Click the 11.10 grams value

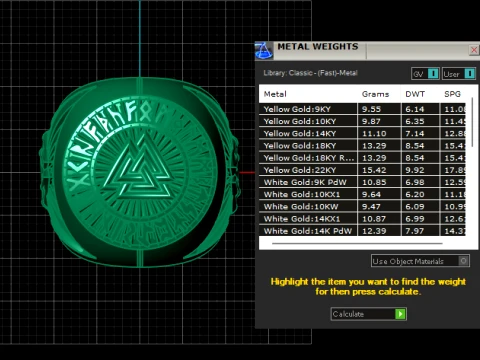pyautogui.click(x=374, y=133)
